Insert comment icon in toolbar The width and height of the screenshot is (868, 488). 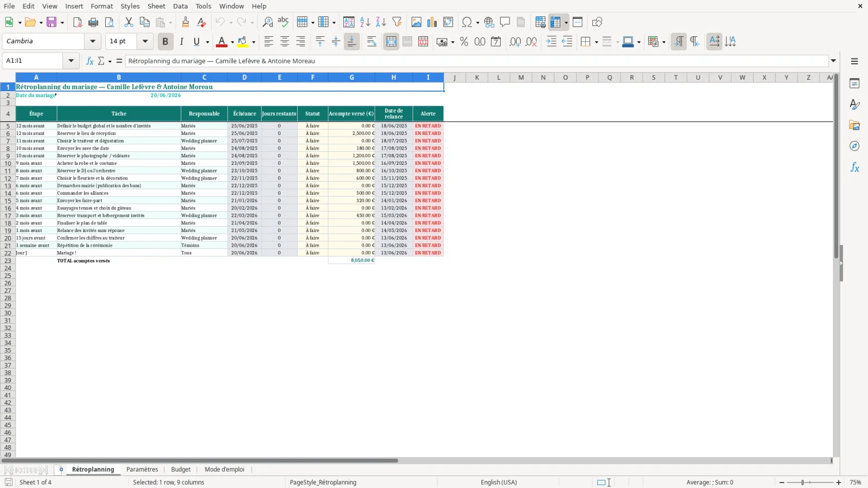(505, 22)
